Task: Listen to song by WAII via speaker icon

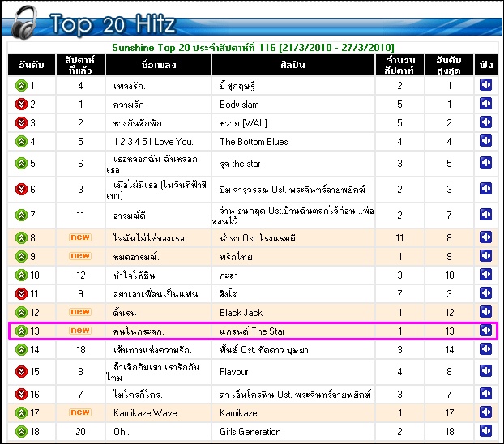Action: [485, 122]
